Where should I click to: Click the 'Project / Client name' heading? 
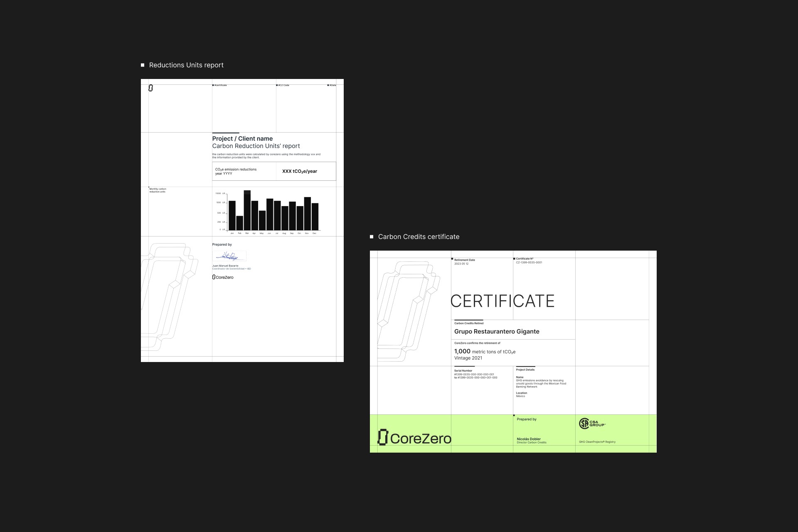tap(242, 139)
